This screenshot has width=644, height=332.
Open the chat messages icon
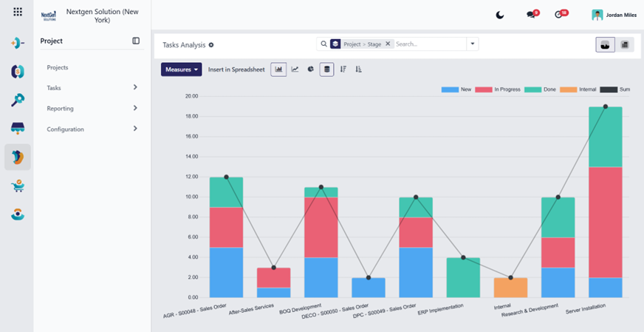pyautogui.click(x=532, y=14)
